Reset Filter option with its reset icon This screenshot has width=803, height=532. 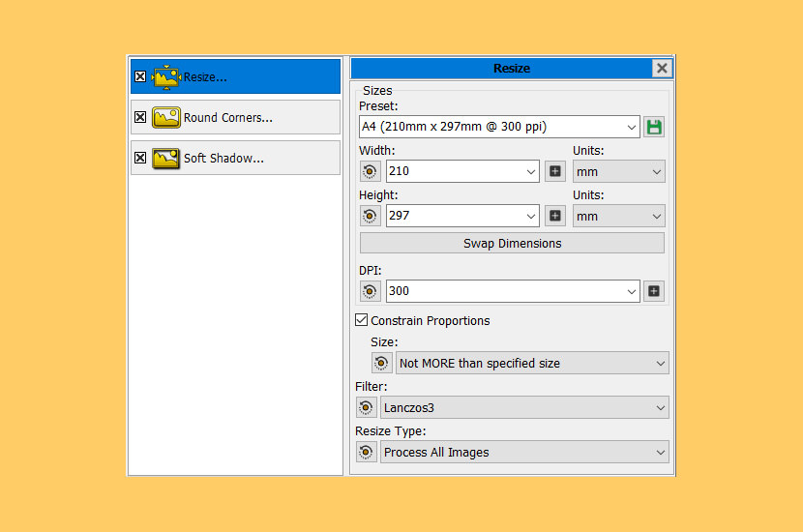point(366,407)
